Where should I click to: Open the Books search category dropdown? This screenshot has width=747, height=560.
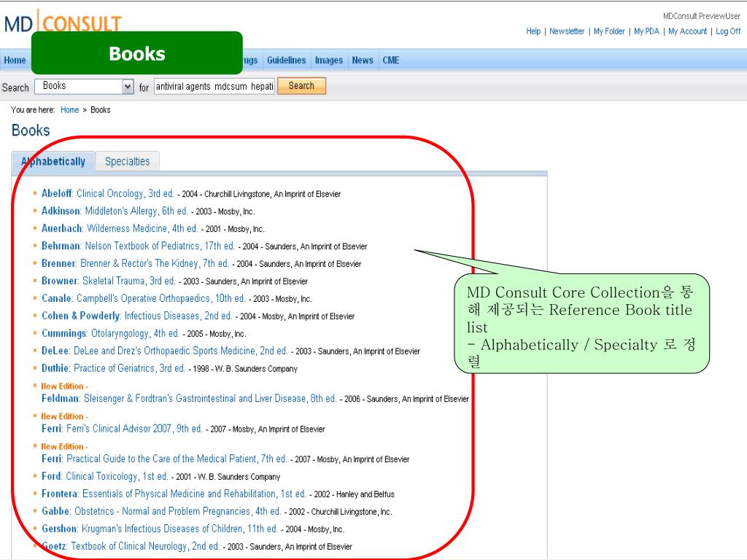(x=85, y=86)
